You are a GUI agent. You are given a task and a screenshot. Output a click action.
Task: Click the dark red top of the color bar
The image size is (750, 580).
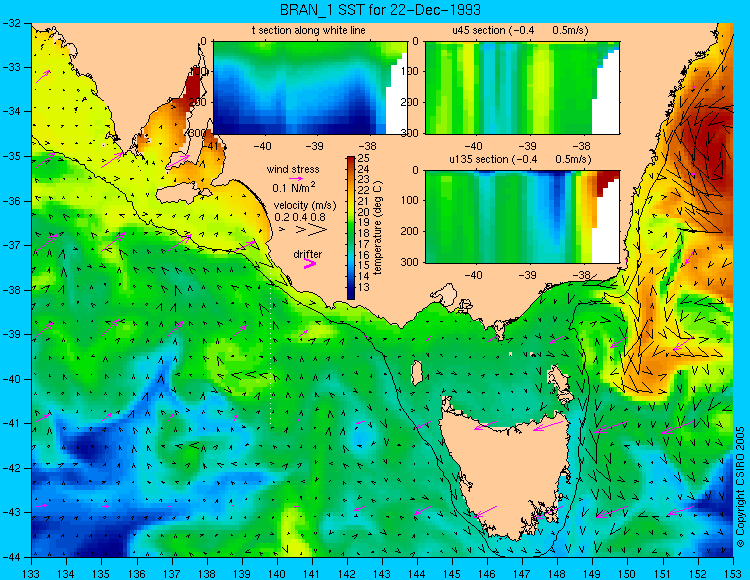point(351,159)
